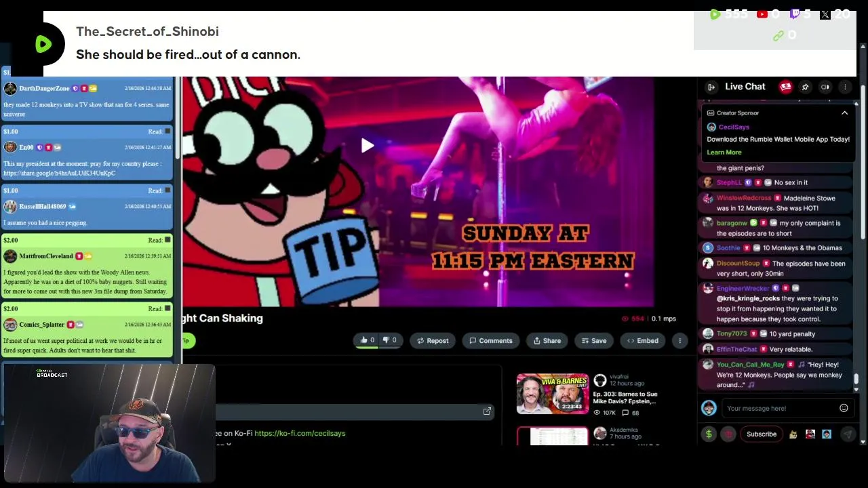
Task: Click Comics_Splatter avatar in rant list
Action: click(9, 325)
